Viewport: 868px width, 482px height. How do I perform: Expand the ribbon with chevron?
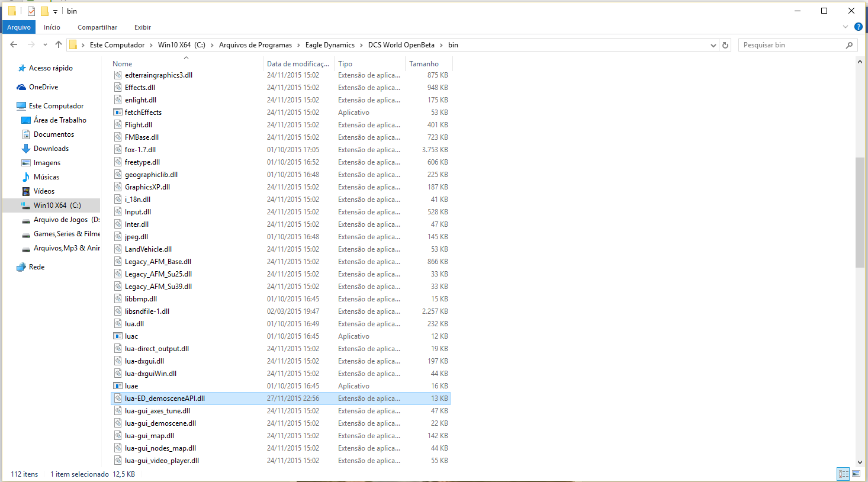(x=845, y=27)
